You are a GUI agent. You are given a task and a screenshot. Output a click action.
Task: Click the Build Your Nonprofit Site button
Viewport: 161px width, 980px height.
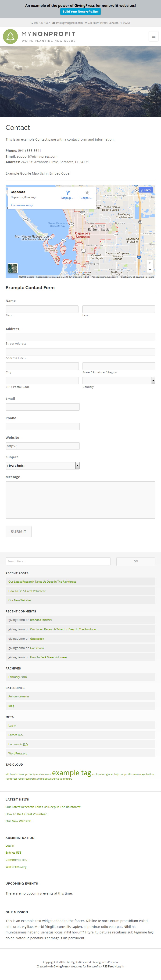[x=80, y=11]
